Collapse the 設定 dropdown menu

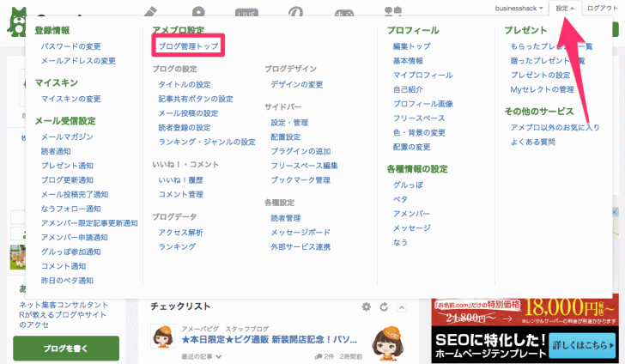pos(564,8)
